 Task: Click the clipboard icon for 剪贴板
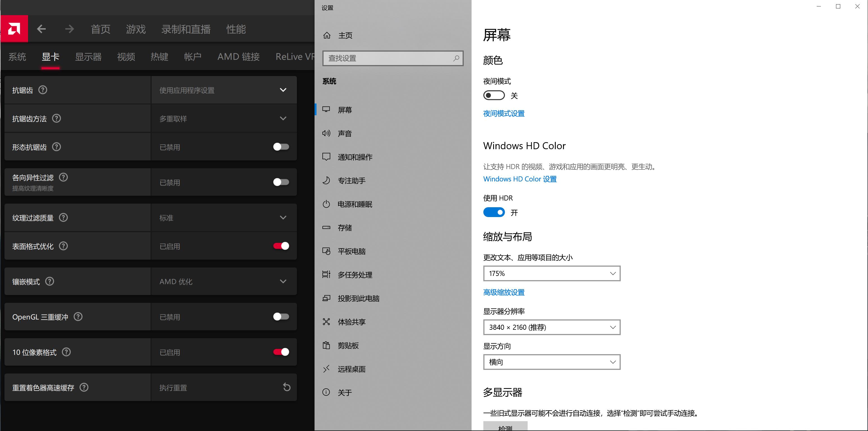tap(326, 345)
